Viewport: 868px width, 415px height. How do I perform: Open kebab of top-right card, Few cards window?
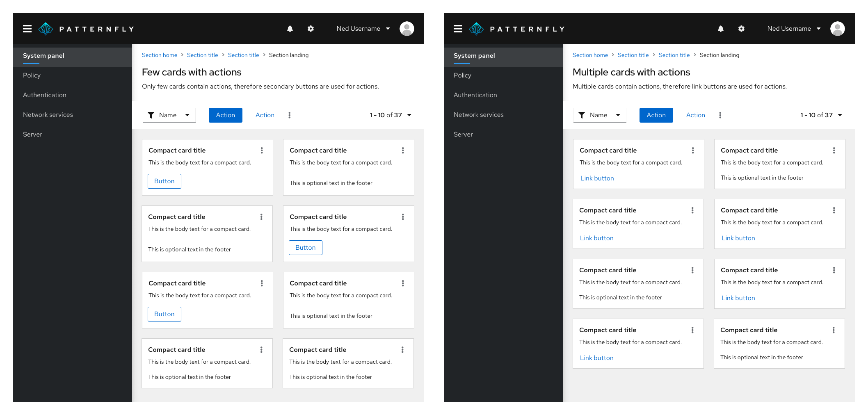tap(403, 150)
